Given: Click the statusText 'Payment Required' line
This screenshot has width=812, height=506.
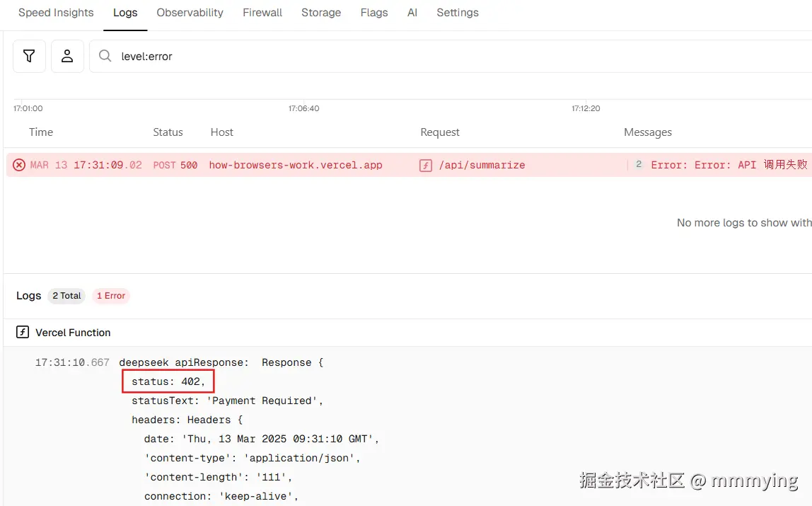Looking at the screenshot, I should point(227,401).
